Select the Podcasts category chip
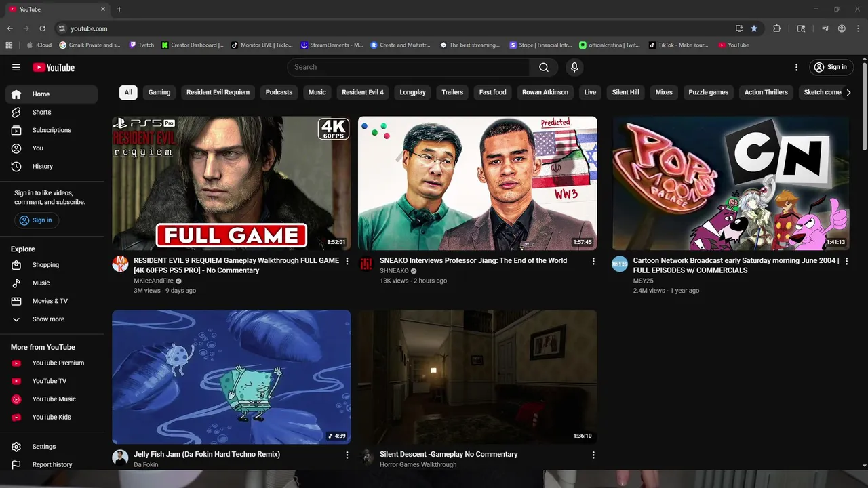 click(x=279, y=92)
